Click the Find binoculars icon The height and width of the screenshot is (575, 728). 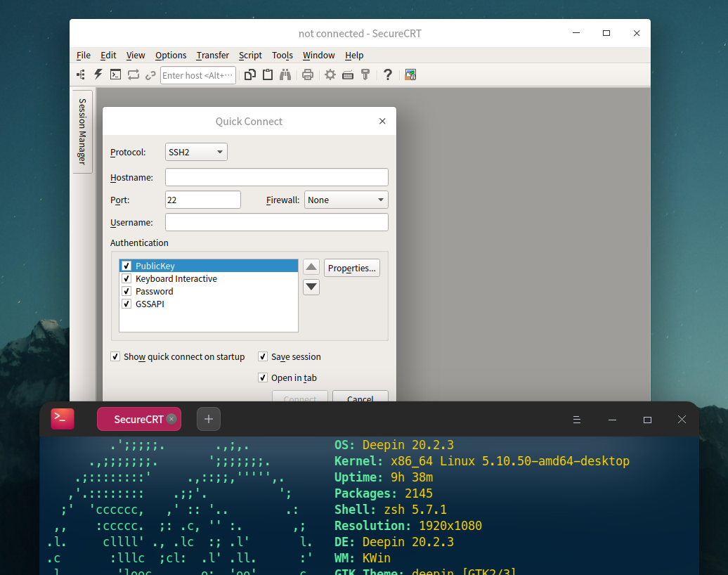(x=285, y=75)
